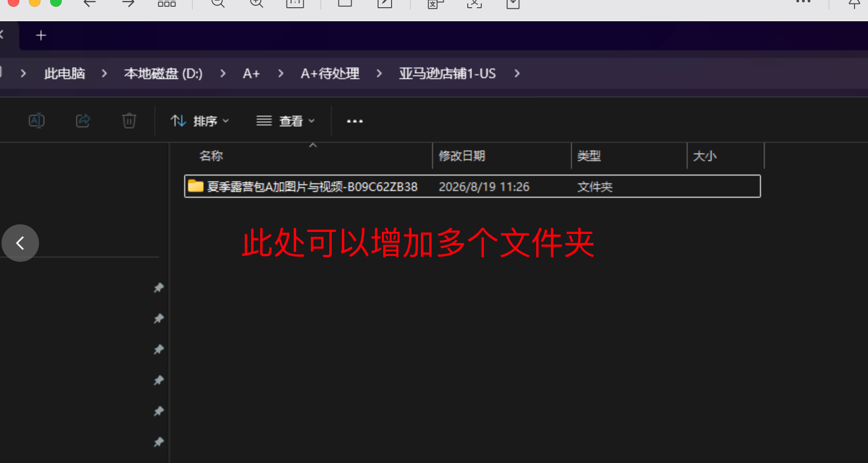
Task: Sort by 大小 column header
Action: click(x=705, y=156)
